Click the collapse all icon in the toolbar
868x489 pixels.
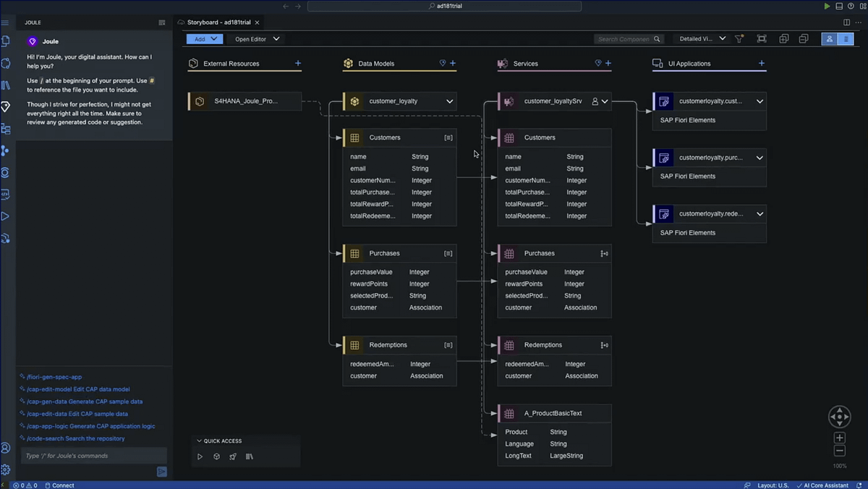(x=804, y=39)
